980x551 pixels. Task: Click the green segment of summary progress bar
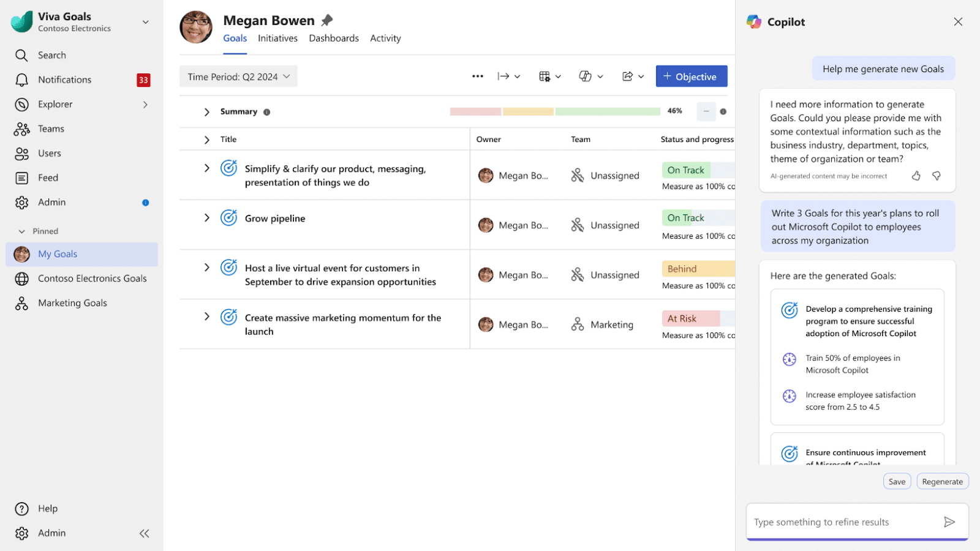click(x=607, y=111)
